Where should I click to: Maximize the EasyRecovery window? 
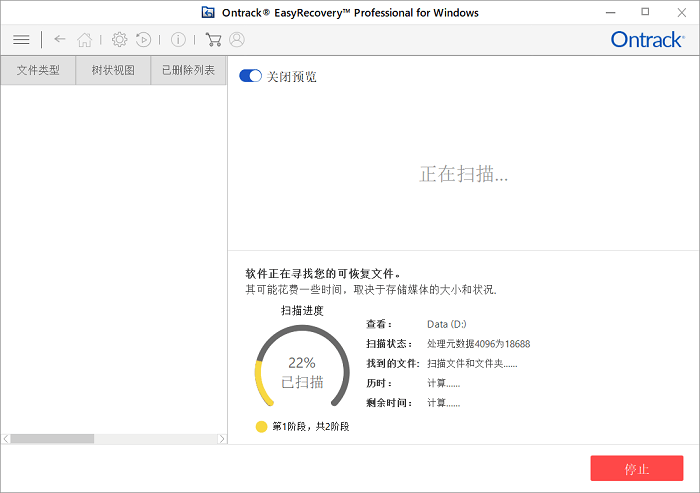coord(645,12)
